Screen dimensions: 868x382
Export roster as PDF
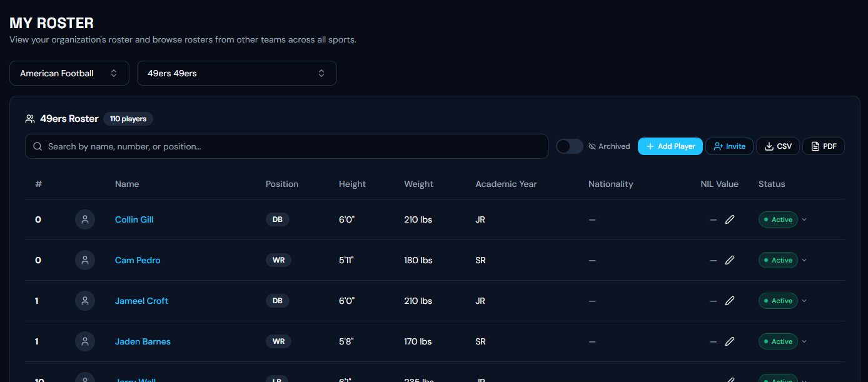[x=824, y=146]
